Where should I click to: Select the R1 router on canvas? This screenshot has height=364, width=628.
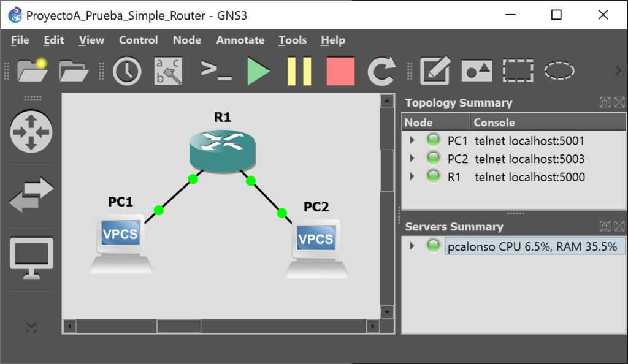[x=222, y=151]
